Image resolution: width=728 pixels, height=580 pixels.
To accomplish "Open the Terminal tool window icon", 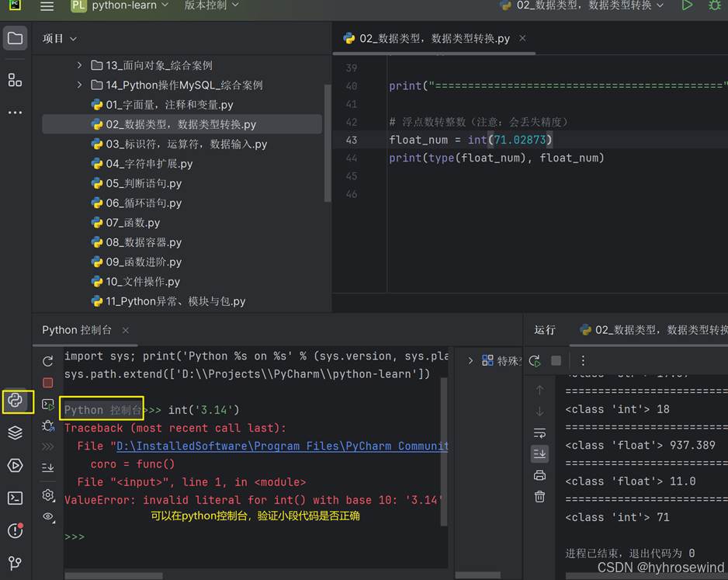I will 15,498.
